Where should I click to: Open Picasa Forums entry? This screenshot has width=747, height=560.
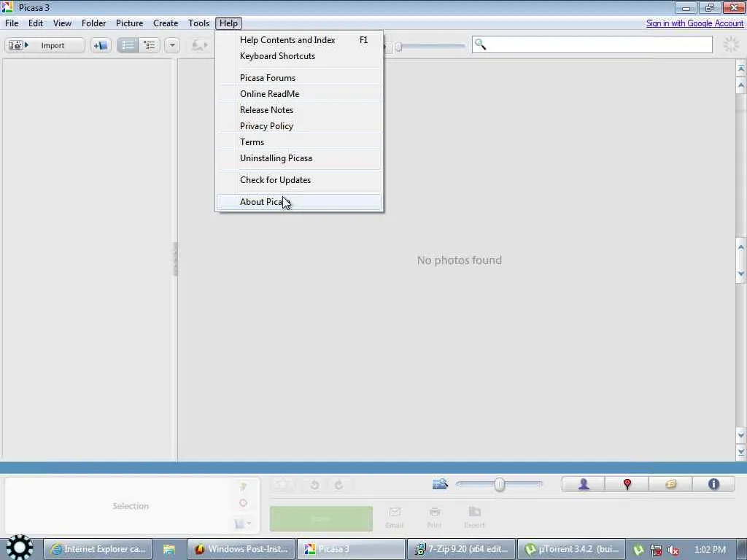point(299,78)
